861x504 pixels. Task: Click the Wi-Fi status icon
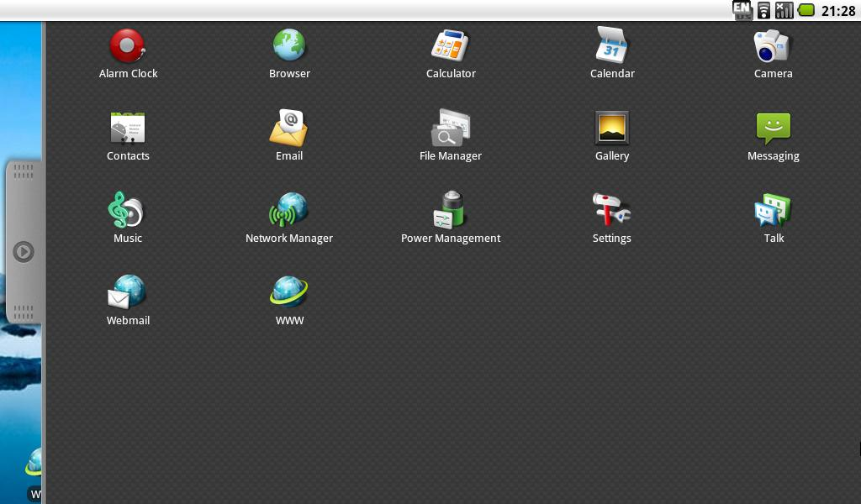pos(763,10)
